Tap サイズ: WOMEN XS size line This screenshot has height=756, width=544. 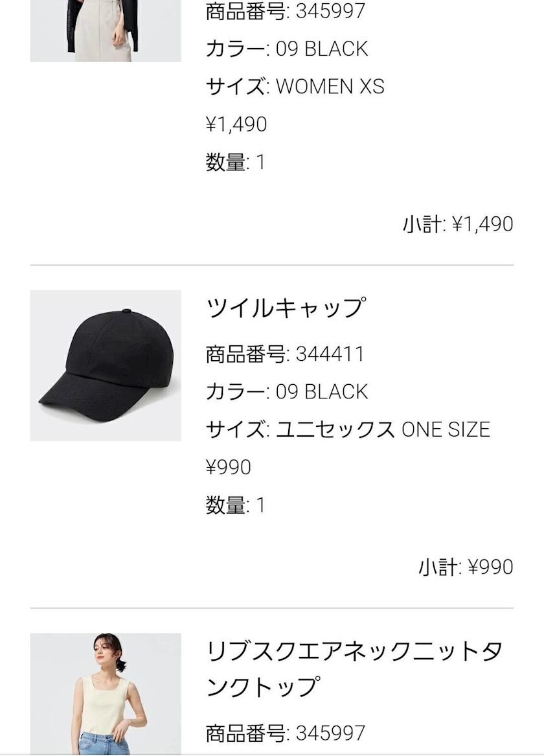[x=295, y=86]
